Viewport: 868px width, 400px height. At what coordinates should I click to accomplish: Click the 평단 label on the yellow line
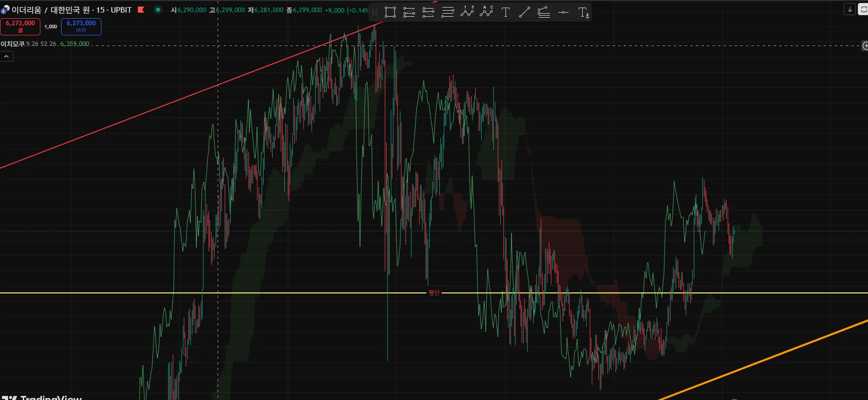434,293
